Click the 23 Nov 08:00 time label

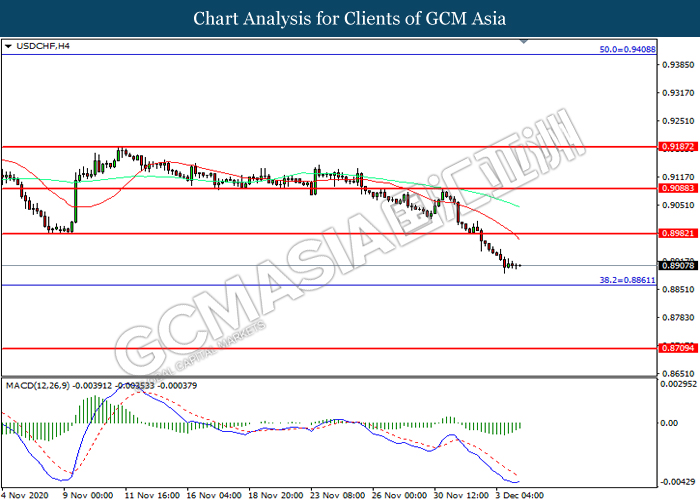pos(337,495)
